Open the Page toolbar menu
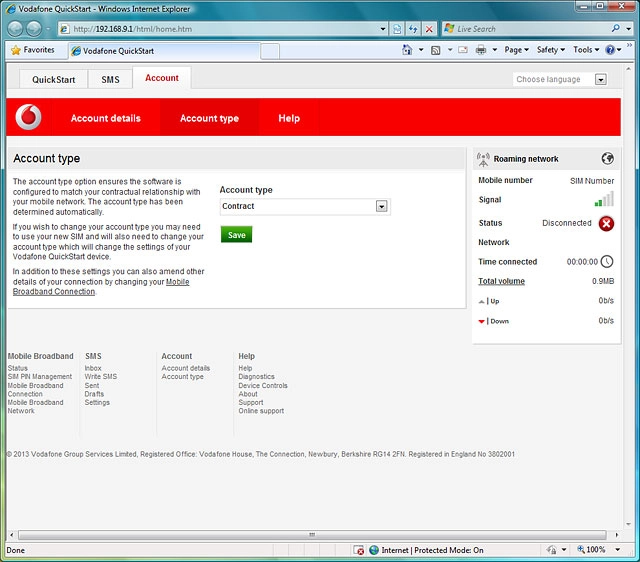640x562 pixels. pyautogui.click(x=516, y=50)
